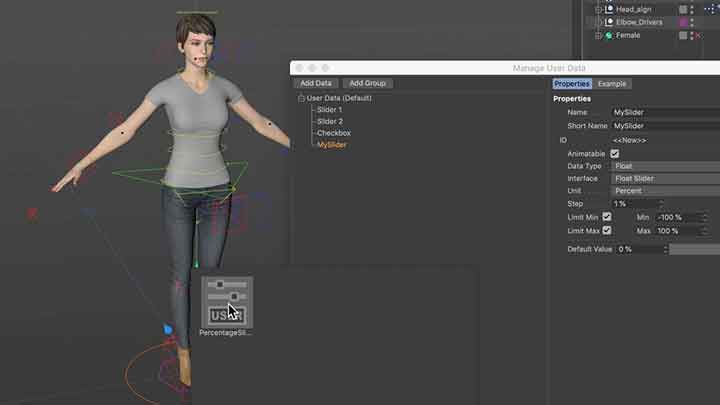Click the red X disable mark on Female
Viewport: 720px width, 405px height.
[x=698, y=35]
